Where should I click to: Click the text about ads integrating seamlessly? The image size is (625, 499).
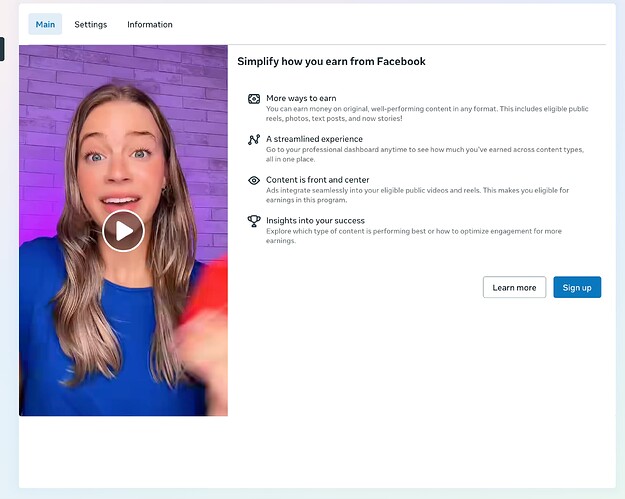pos(420,194)
